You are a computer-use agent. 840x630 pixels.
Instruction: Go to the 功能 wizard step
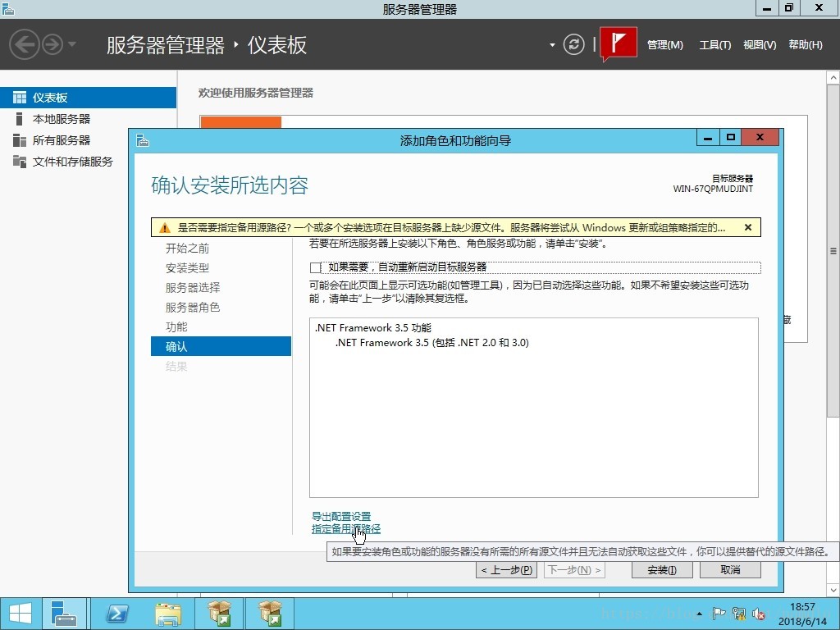(x=176, y=326)
